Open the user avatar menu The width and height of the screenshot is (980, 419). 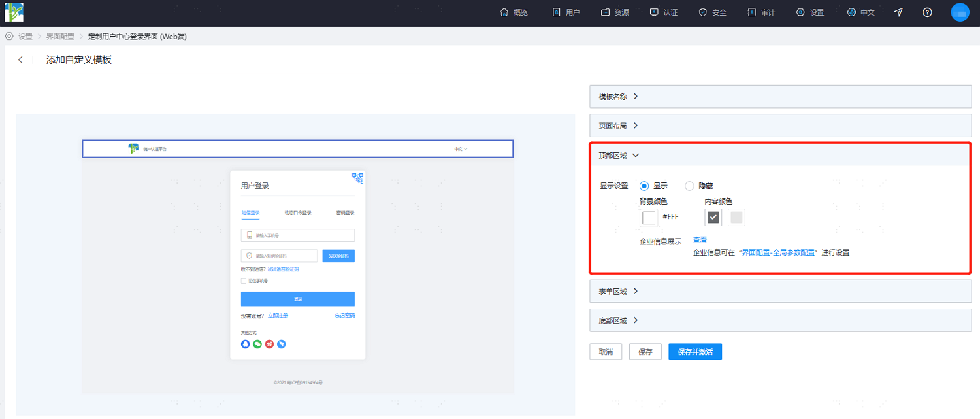pyautogui.click(x=960, y=12)
